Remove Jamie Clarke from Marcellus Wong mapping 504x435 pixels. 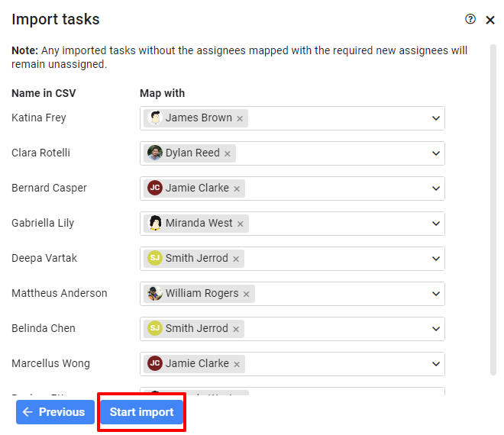coord(237,364)
